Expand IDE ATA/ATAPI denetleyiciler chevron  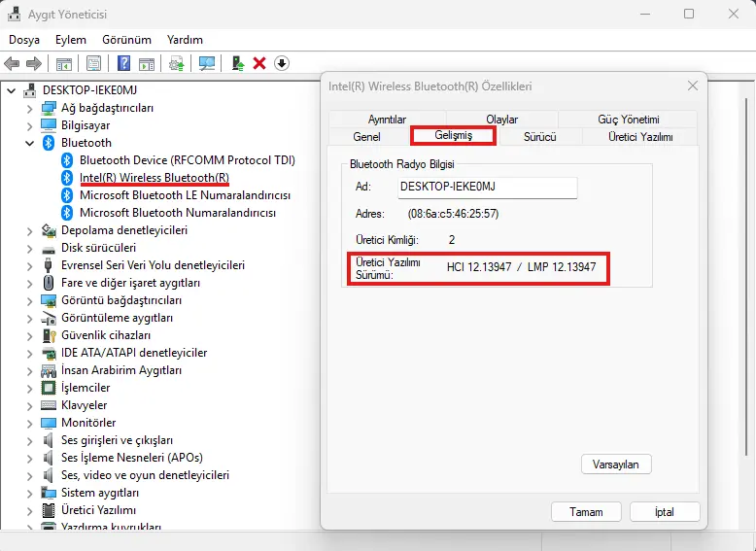[30, 354]
